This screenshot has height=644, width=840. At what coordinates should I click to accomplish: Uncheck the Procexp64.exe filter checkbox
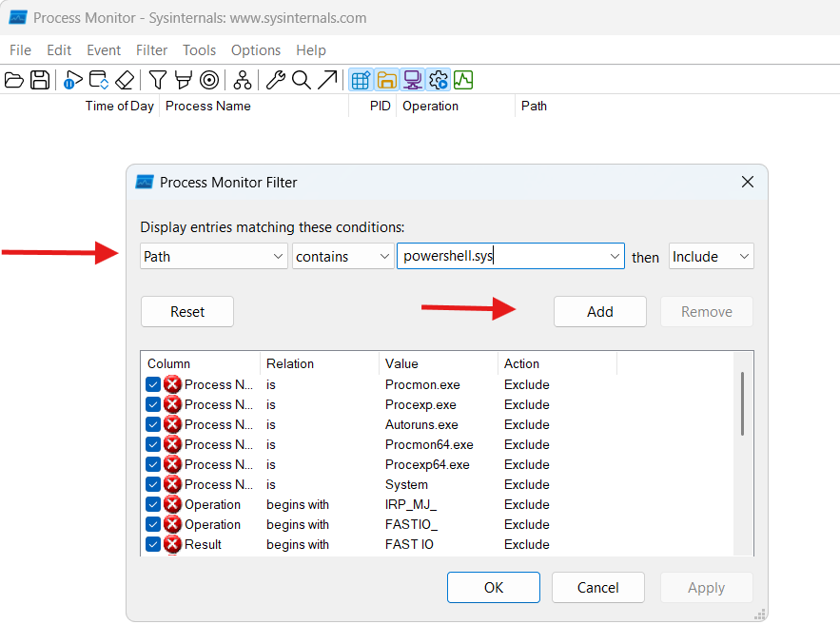[x=152, y=464]
